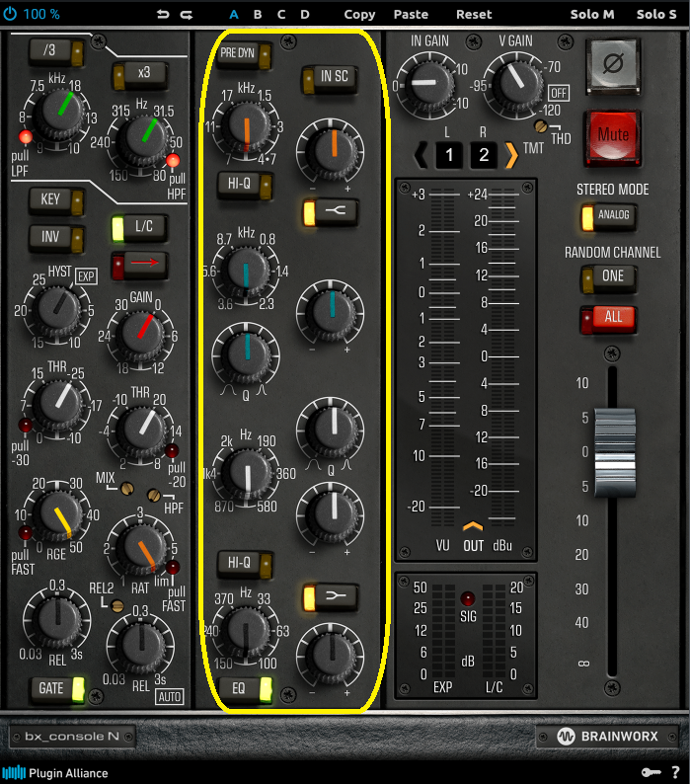Toggle the INV switch

pos(56,238)
